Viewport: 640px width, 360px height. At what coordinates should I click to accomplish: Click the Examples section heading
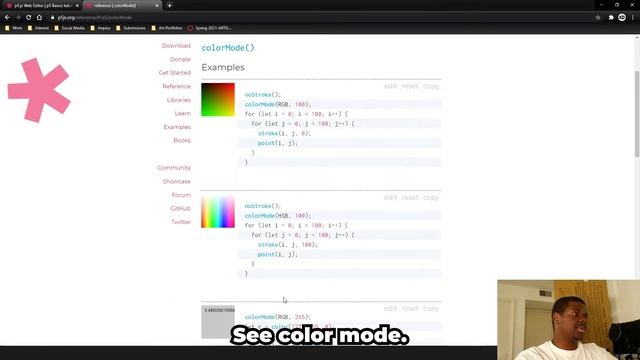tap(223, 67)
